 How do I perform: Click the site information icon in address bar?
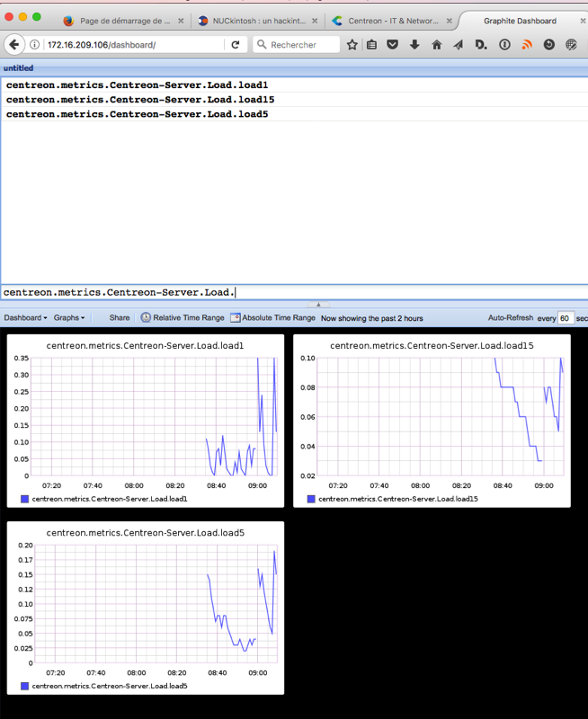pos(34,44)
